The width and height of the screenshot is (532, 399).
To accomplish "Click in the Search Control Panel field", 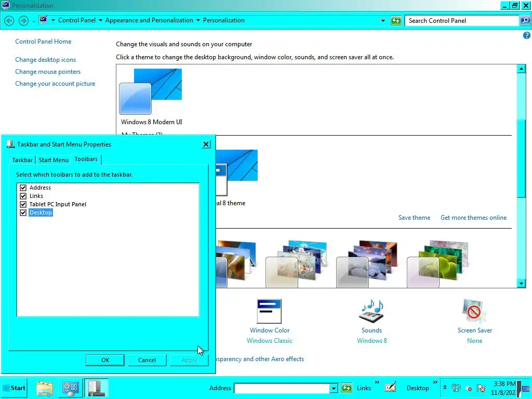I will coord(462,21).
